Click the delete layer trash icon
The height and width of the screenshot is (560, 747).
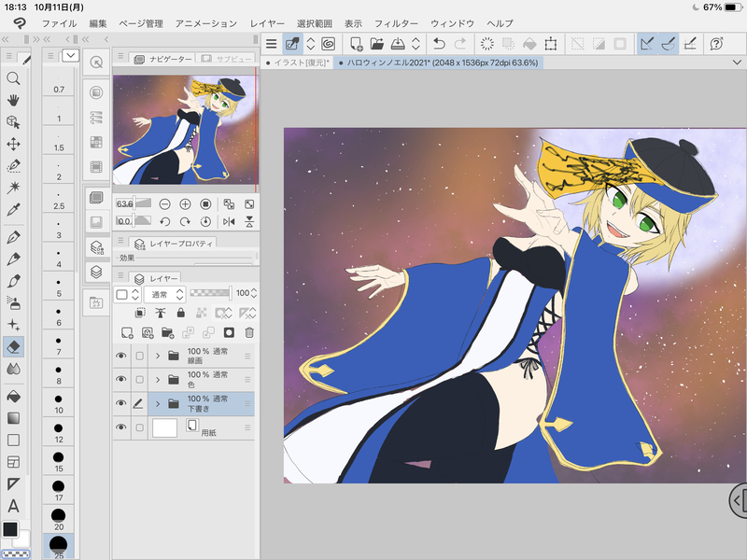tap(249, 332)
